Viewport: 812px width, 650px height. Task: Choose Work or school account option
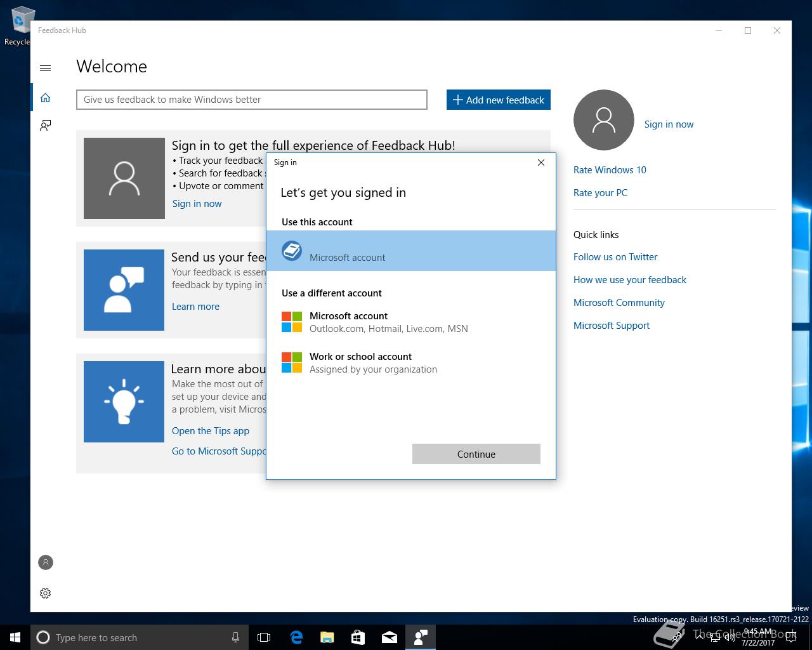pyautogui.click(x=411, y=362)
